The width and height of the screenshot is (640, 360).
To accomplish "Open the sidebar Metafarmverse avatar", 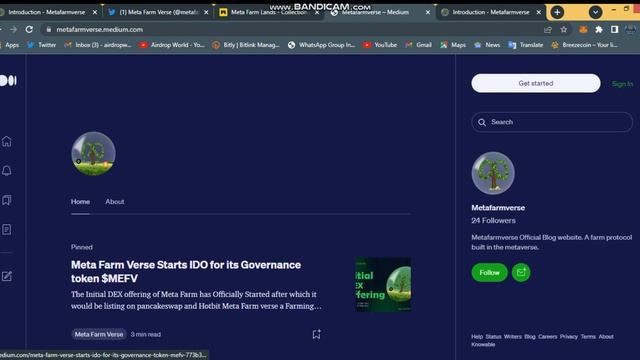I will tap(493, 173).
